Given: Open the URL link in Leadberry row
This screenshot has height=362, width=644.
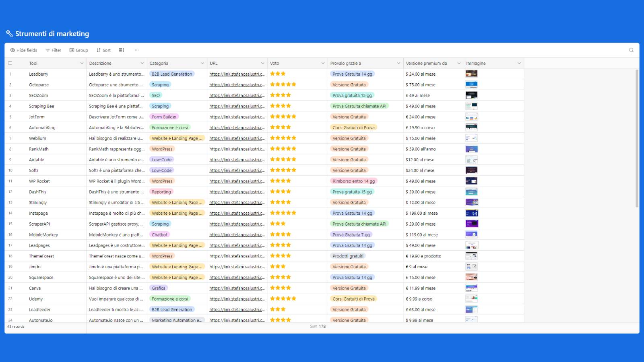Looking at the screenshot, I should (237, 74).
